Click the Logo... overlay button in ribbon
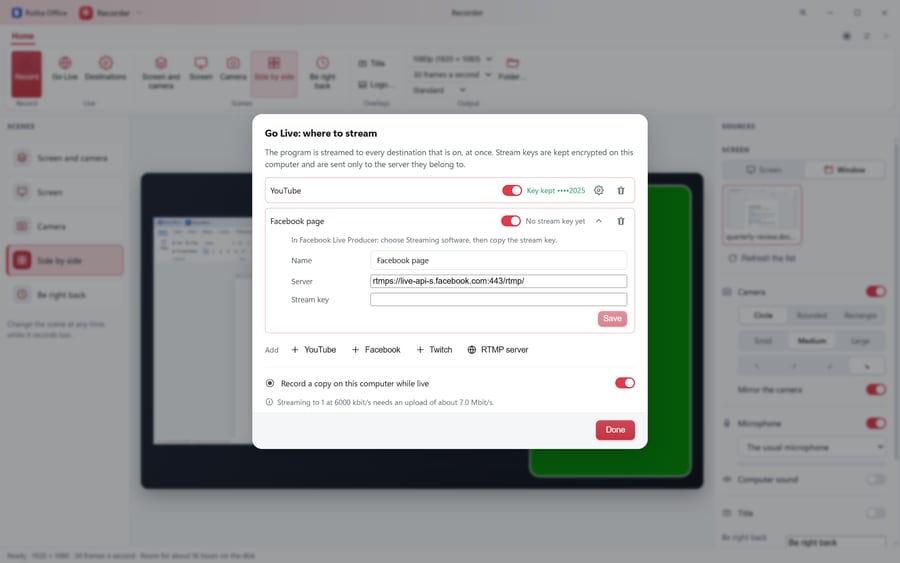The height and width of the screenshot is (563, 900). [375, 84]
